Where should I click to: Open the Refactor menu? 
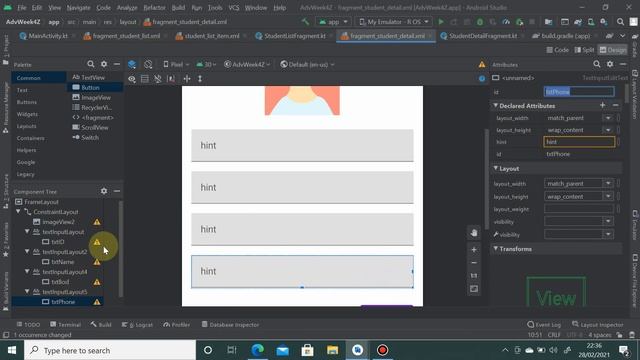pos(154,8)
